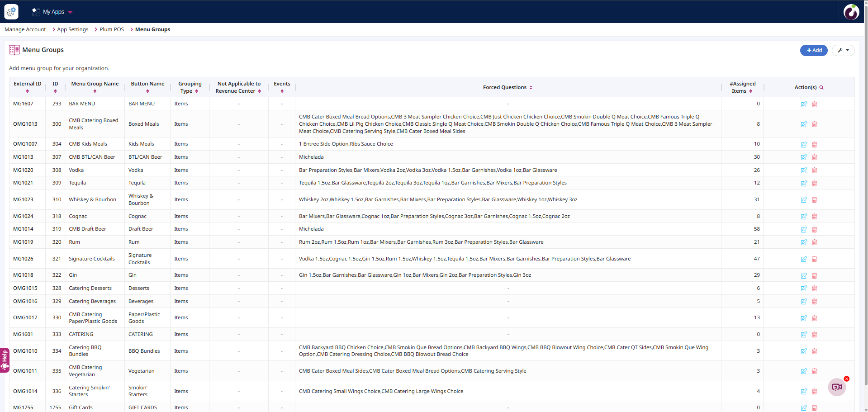Click the gear logo in top-left corner

pos(11,12)
